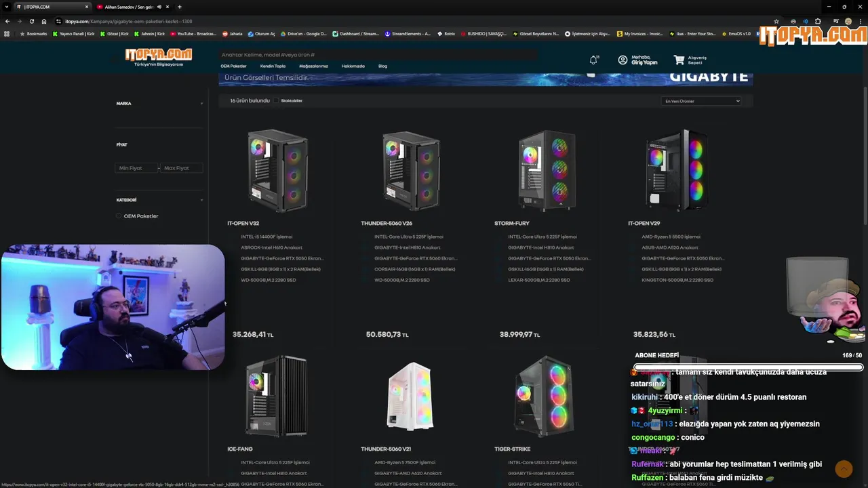868x488 pixels.
Task: Open the Yayıncı Paneli | Kick bookmark
Action: coord(73,33)
